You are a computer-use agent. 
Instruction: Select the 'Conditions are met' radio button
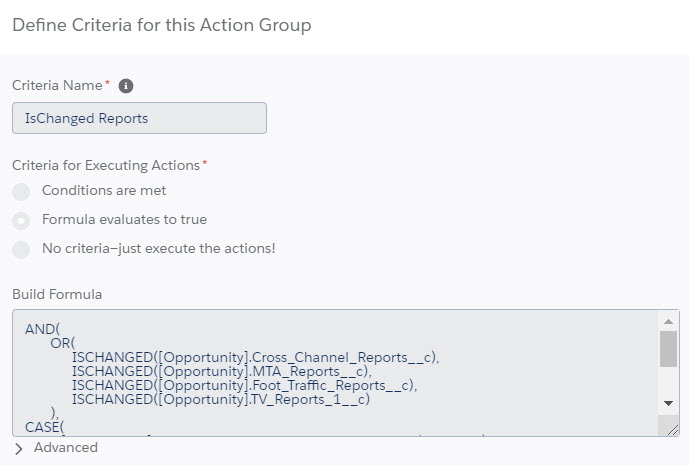(x=21, y=191)
